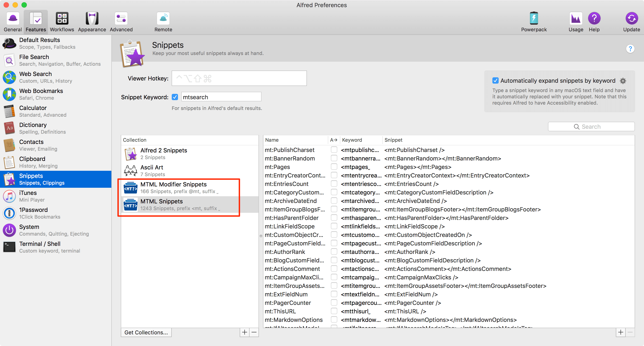Click the snippet Search field
This screenshot has height=346, width=644.
[591, 127]
